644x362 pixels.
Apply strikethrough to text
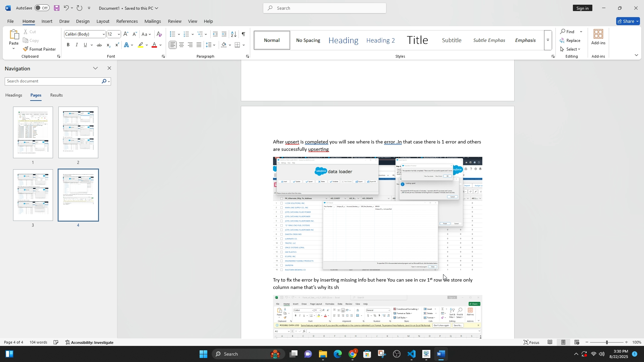99,45
